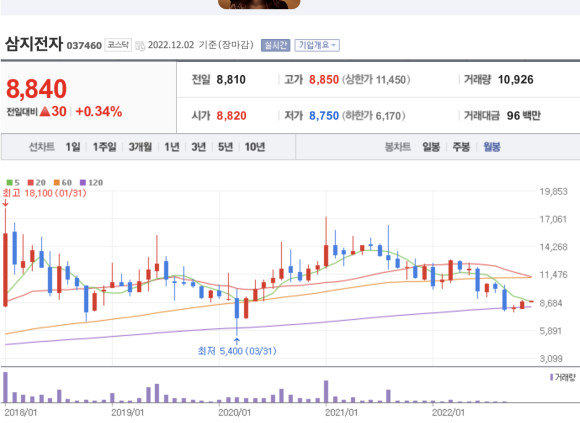Click the calendar icon beside the date

coord(140,46)
